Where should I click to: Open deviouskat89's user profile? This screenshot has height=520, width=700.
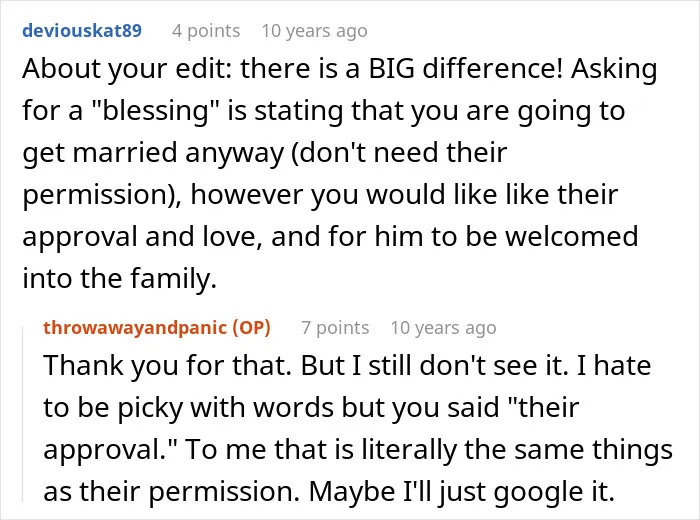click(82, 31)
